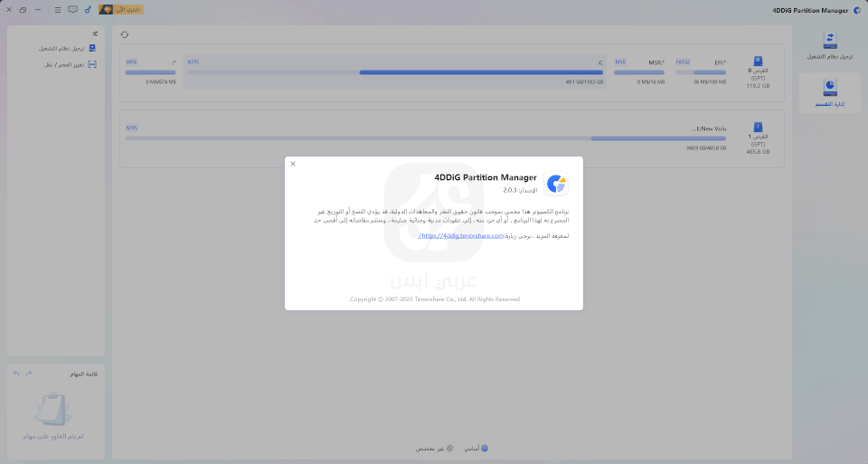Image resolution: width=868 pixels, height=464 pixels.
Task: Open the OS migration tab in the sidebar
Action: click(x=829, y=45)
